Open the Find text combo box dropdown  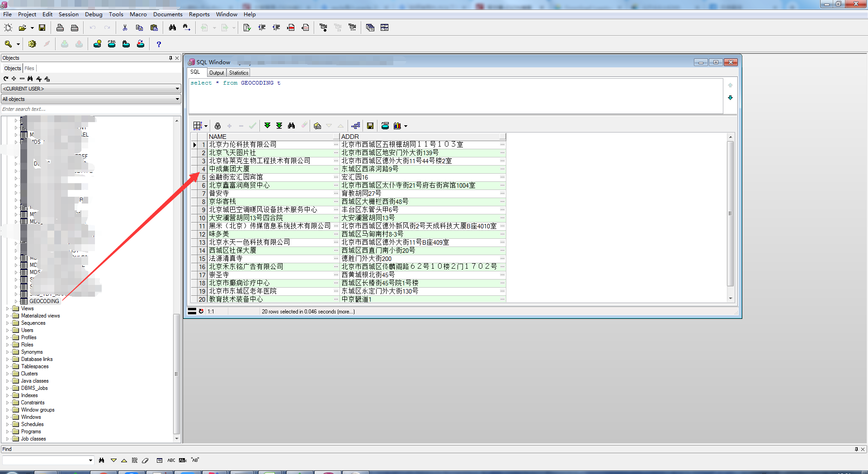point(90,460)
